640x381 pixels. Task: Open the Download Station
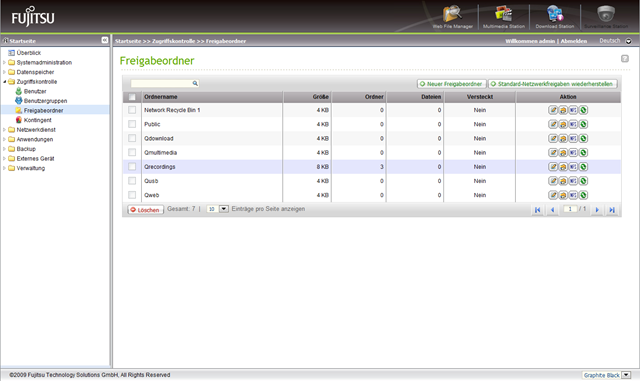click(x=555, y=16)
